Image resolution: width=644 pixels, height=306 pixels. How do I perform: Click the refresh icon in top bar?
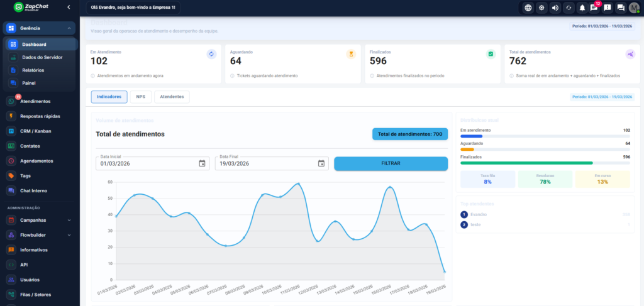569,8
